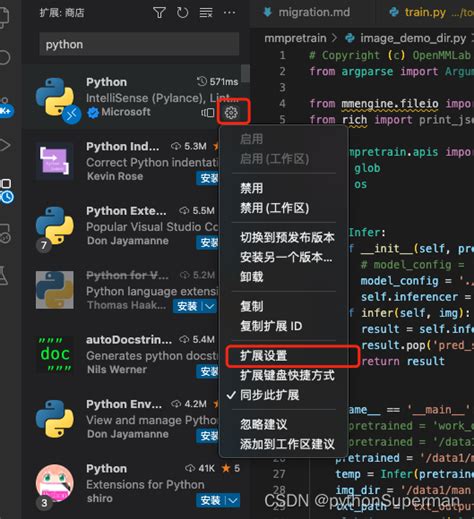Viewport: 474px width, 519px height.
Task: Install the Python Extension Pack
Action: pyautogui.click(x=208, y=243)
